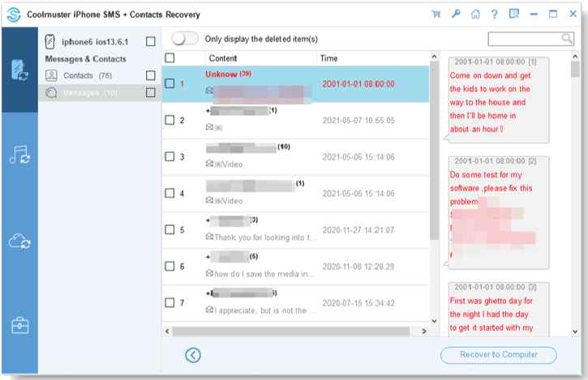Select the iCloud recovery sidebar icon

(19, 241)
